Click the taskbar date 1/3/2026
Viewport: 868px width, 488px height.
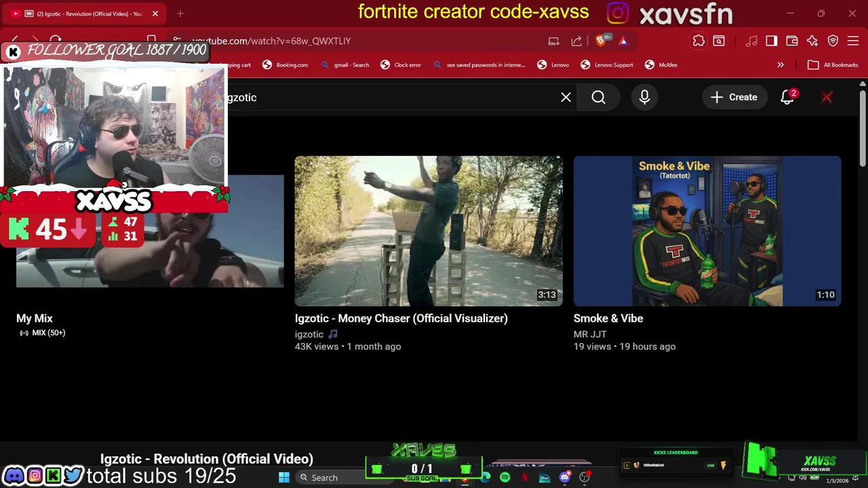coord(837,481)
